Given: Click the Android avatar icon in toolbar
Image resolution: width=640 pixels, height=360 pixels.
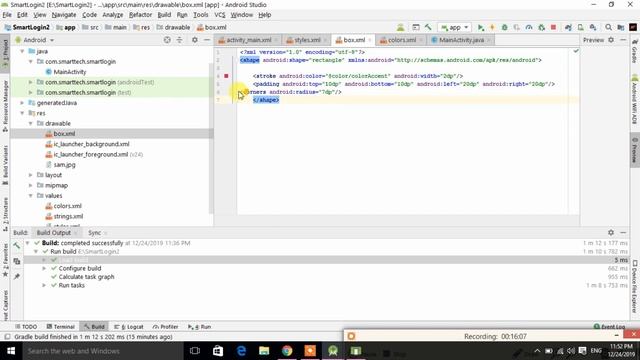Looking at the screenshot, I should pos(400,27).
